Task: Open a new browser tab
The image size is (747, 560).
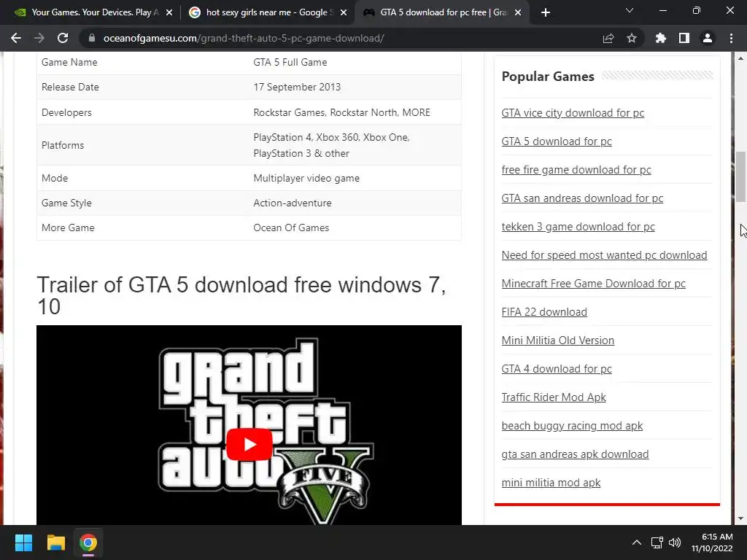Action: tap(546, 12)
